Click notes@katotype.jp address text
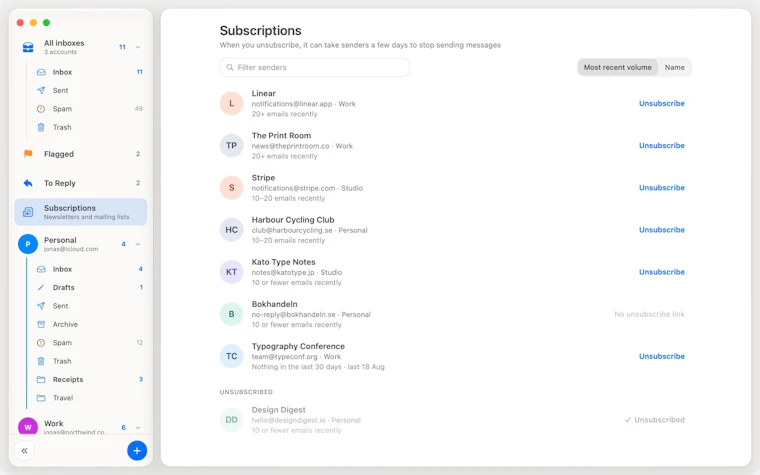This screenshot has width=760, height=475. [283, 272]
